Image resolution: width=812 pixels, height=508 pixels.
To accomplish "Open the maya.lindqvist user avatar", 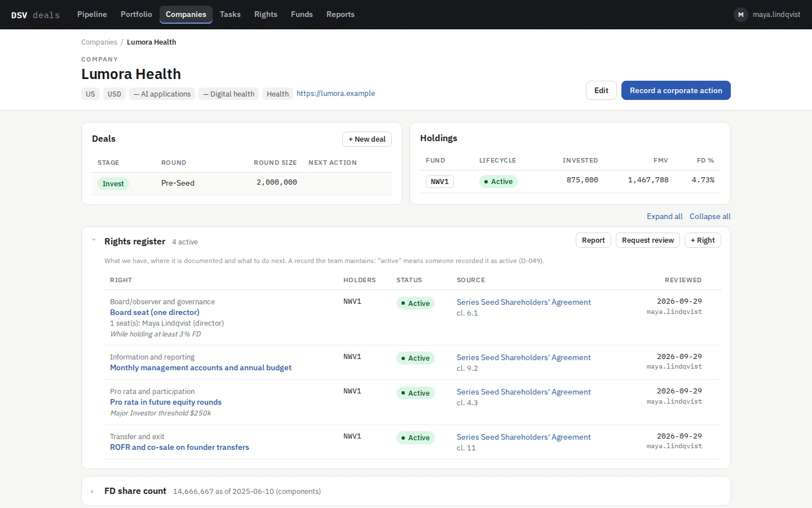I will pos(740,15).
